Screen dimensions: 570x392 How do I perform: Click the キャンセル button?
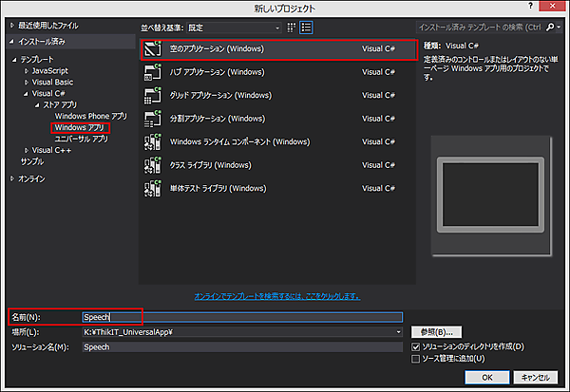[536, 378]
